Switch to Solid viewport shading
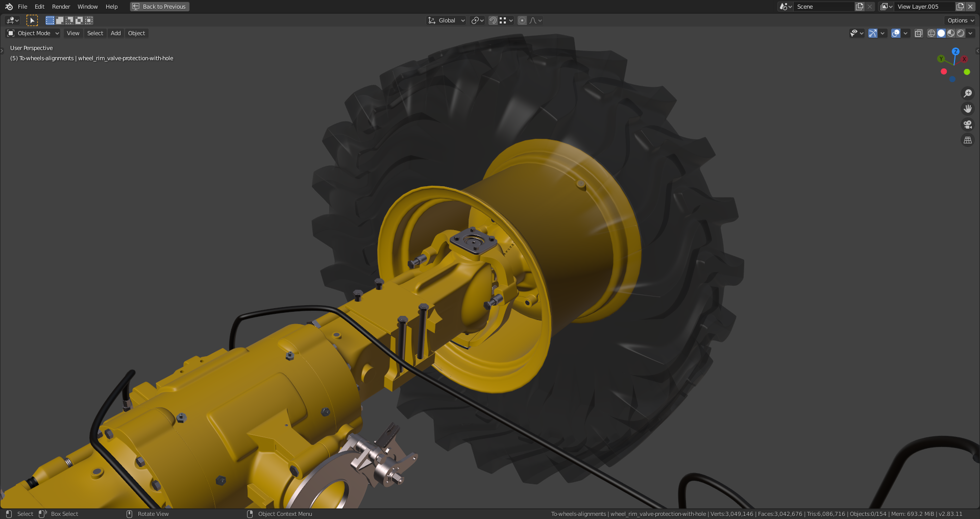The image size is (980, 519). (941, 33)
